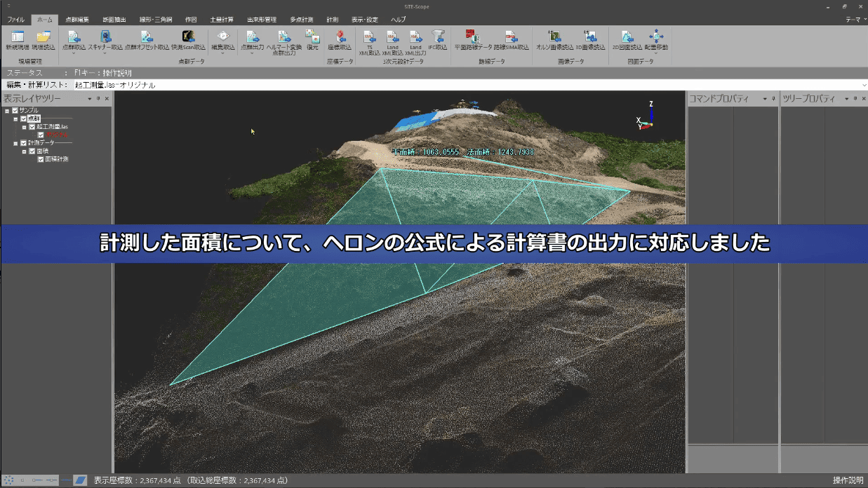Image resolution: width=868 pixels, height=488 pixels.
Task: Click the 路線SIMA取込 icon
Action: tap(511, 36)
